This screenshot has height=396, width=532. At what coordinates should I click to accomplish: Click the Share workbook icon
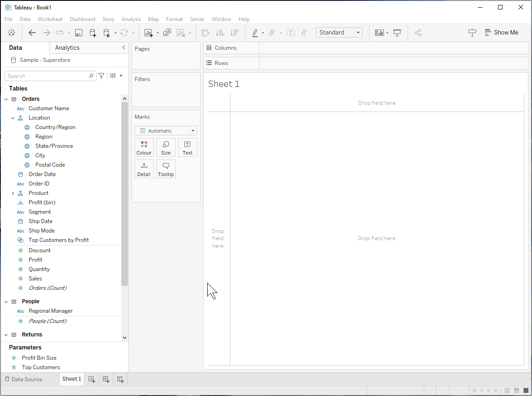(418, 33)
